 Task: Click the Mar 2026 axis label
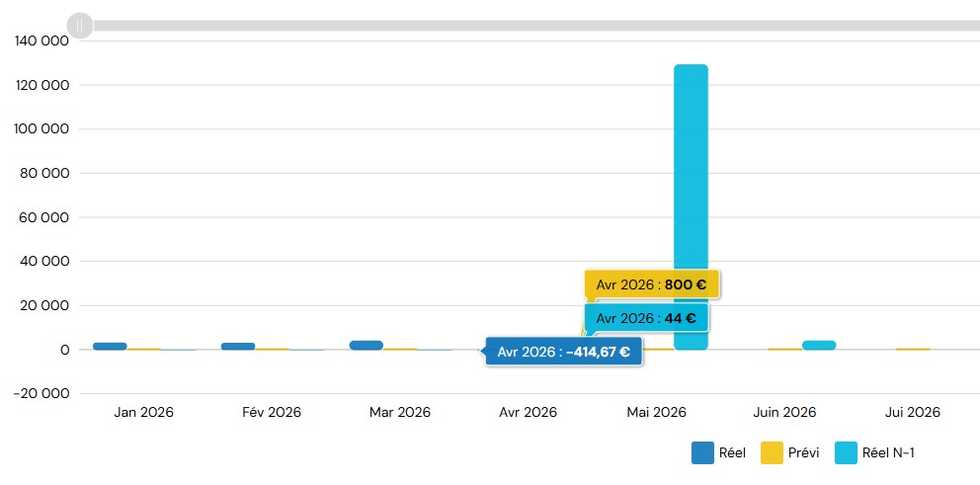pyautogui.click(x=400, y=413)
